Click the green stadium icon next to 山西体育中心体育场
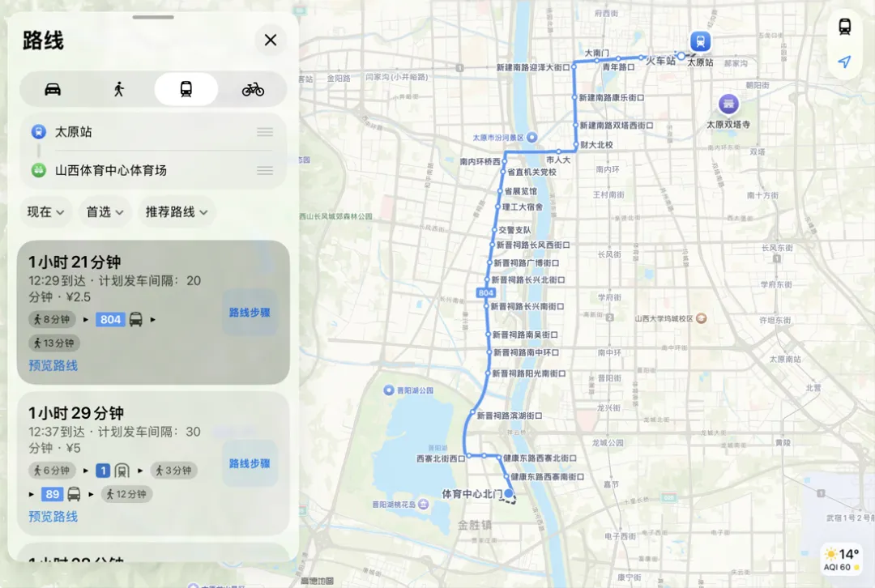This screenshot has width=875, height=588. pos(39,170)
